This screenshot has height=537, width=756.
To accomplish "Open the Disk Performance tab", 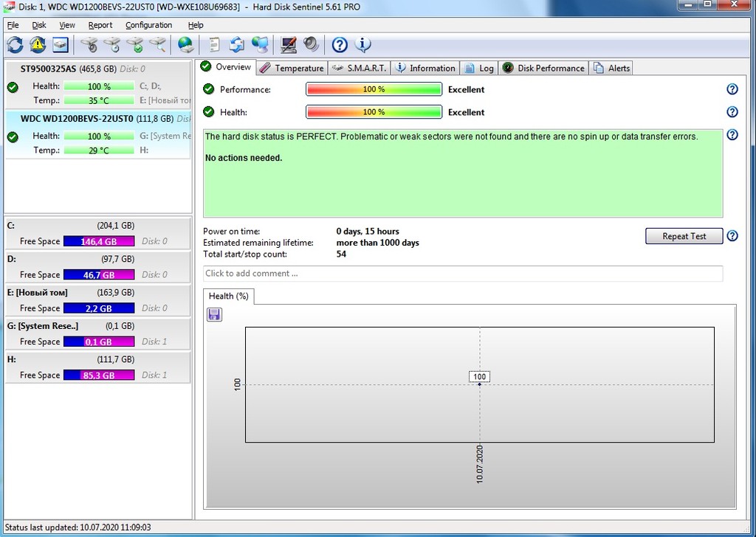I will coord(543,68).
